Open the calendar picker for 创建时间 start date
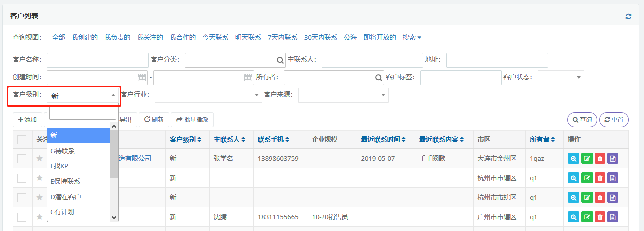 142,78
